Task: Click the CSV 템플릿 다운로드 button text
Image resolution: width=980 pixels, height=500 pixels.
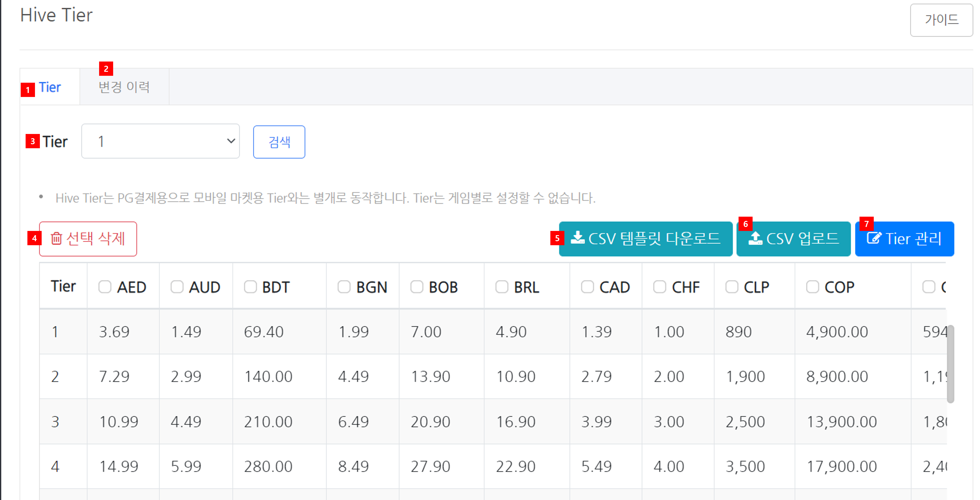Action: pos(654,238)
